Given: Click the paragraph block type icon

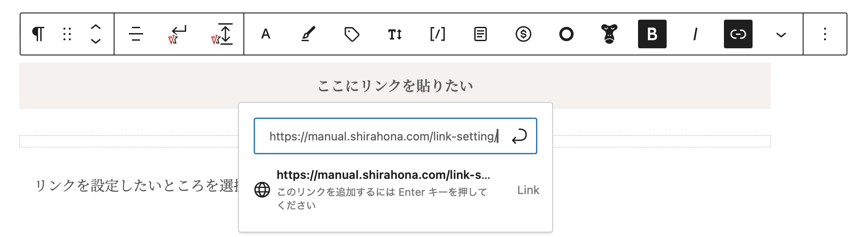Looking at the screenshot, I should [38, 34].
